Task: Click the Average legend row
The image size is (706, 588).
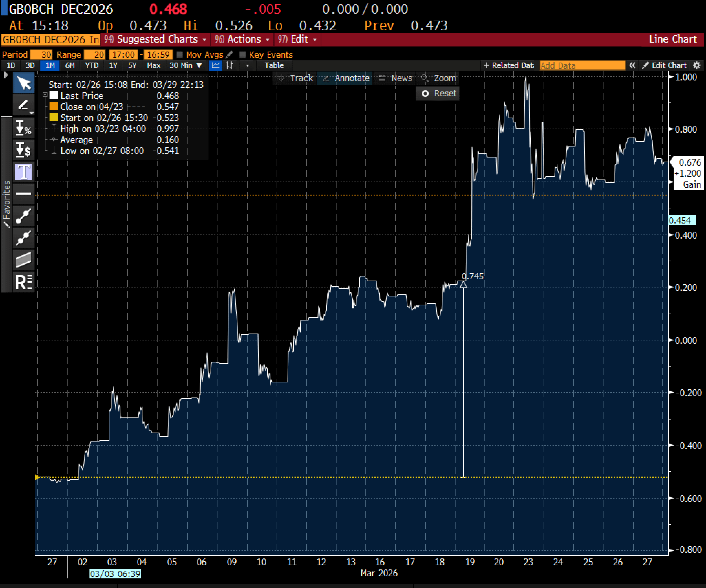Action: pos(115,140)
